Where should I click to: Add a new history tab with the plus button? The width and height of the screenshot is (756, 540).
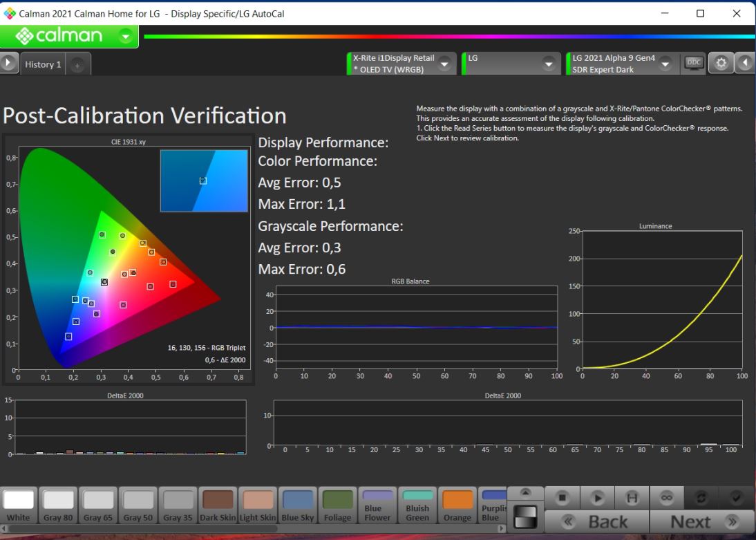click(77, 65)
